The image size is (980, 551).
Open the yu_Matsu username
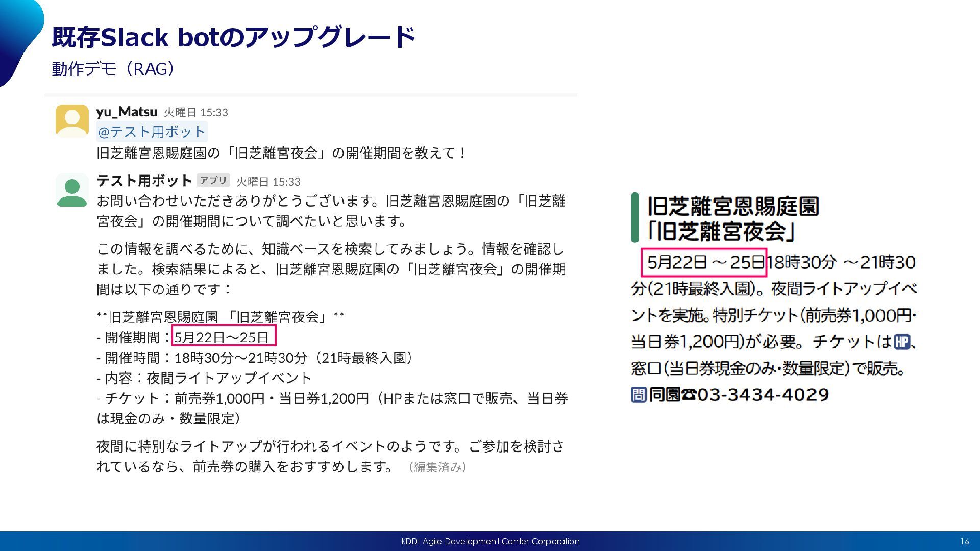(127, 112)
